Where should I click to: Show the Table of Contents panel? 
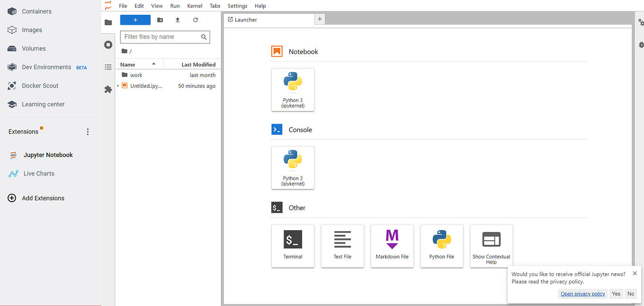(x=108, y=67)
